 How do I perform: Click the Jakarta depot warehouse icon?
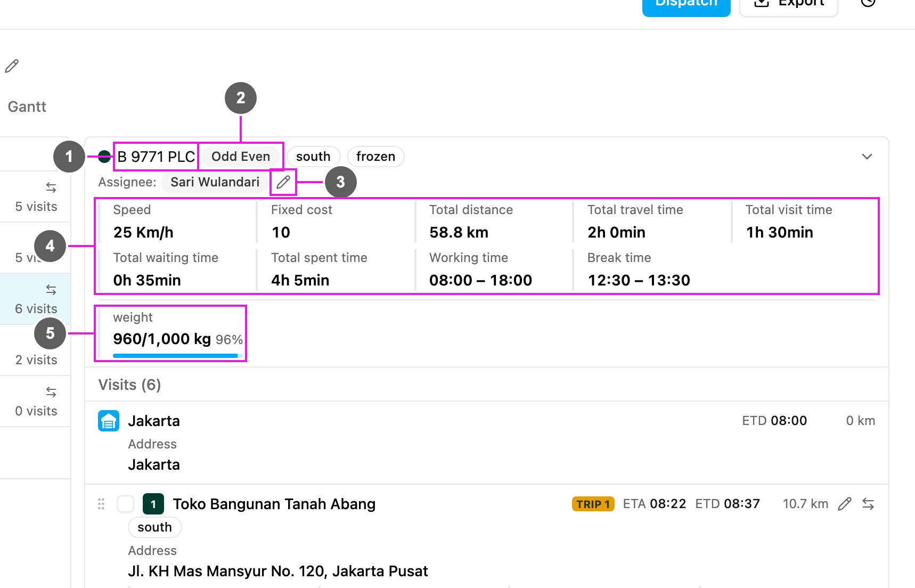109,421
